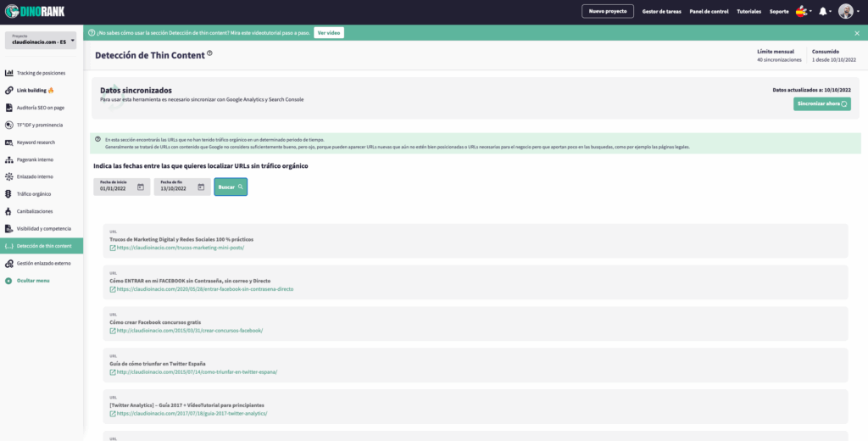The image size is (868, 441).
Task: Click the Ocultar menu arrow icon
Action: point(8,281)
